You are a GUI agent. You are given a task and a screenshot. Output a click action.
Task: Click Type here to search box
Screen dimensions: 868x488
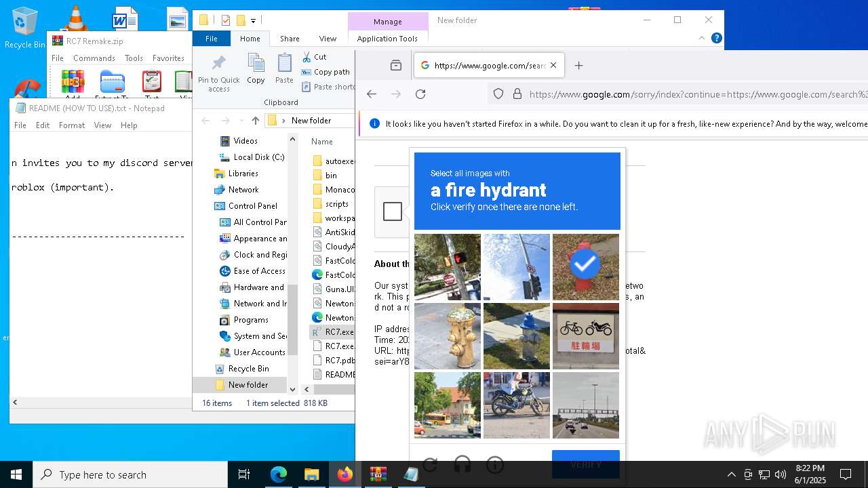click(x=130, y=474)
